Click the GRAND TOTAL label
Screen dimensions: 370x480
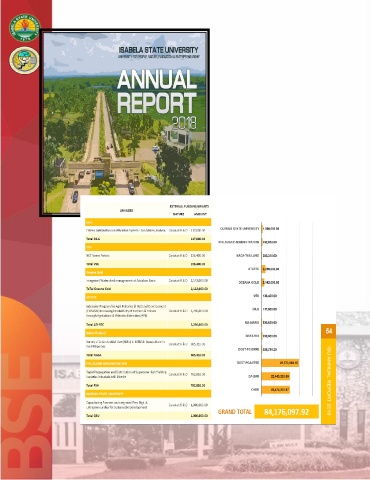234,412
